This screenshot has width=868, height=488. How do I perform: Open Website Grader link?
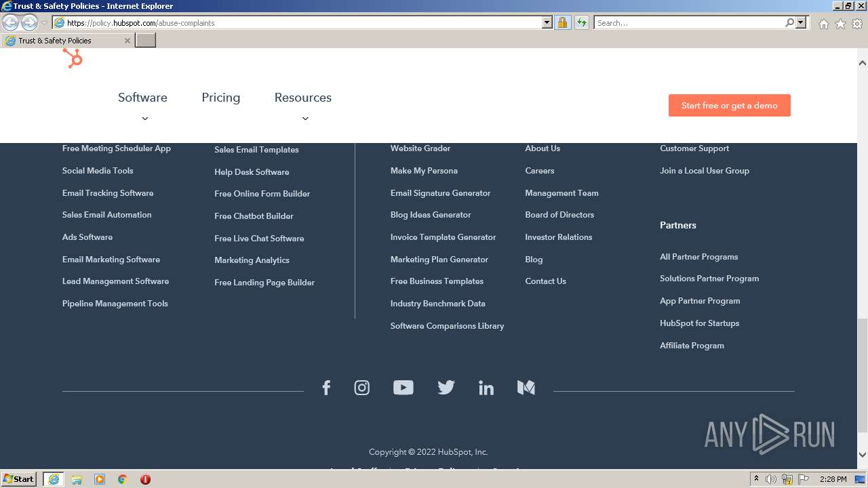click(420, 148)
